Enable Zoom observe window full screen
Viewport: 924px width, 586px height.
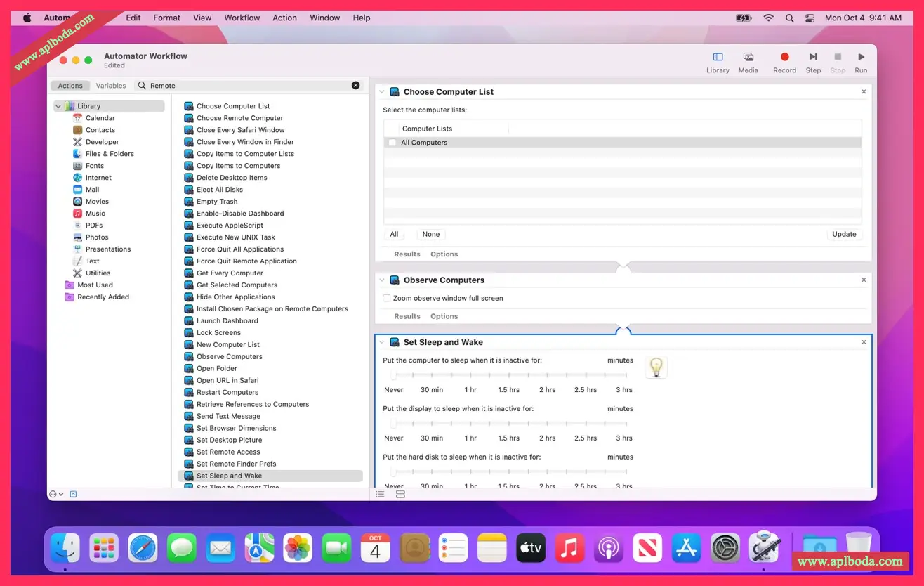point(387,299)
